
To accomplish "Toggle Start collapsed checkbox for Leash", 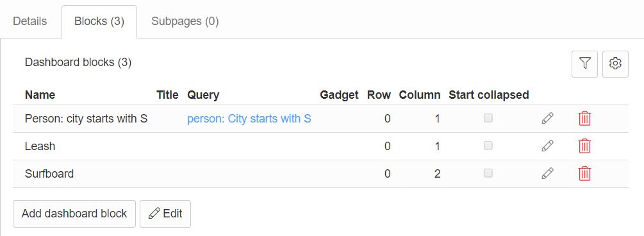I will (x=488, y=146).
